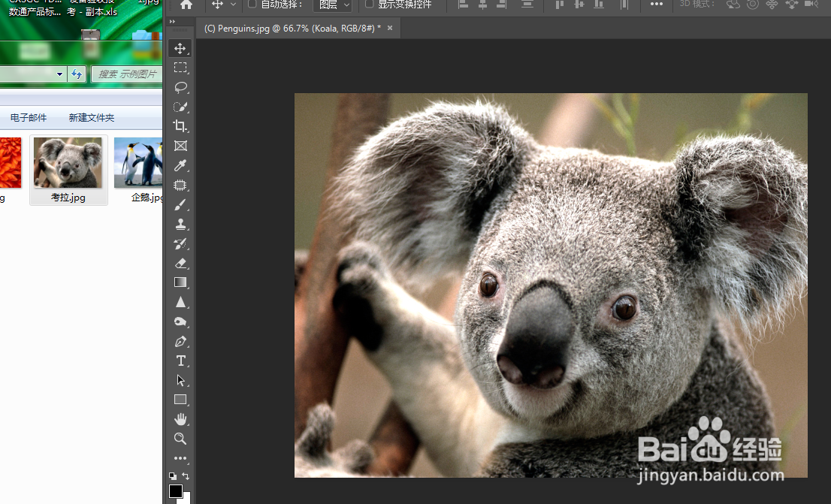The image size is (831, 504).
Task: Swap foreground and background colors
Action: click(x=186, y=476)
